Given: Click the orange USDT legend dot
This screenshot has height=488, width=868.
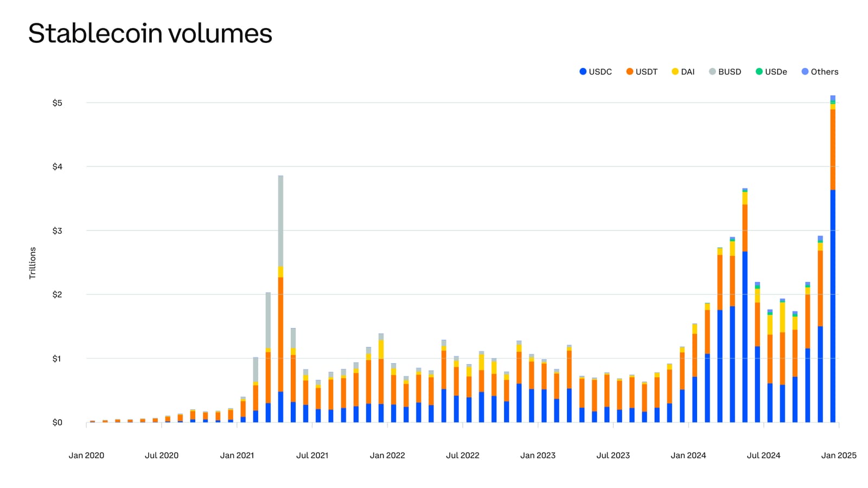Looking at the screenshot, I should click(628, 71).
